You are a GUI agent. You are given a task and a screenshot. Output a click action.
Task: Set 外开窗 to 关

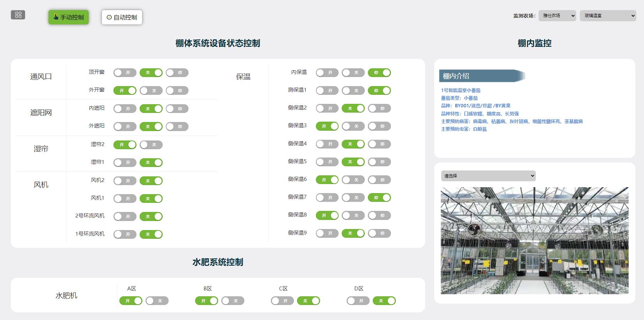(151, 91)
